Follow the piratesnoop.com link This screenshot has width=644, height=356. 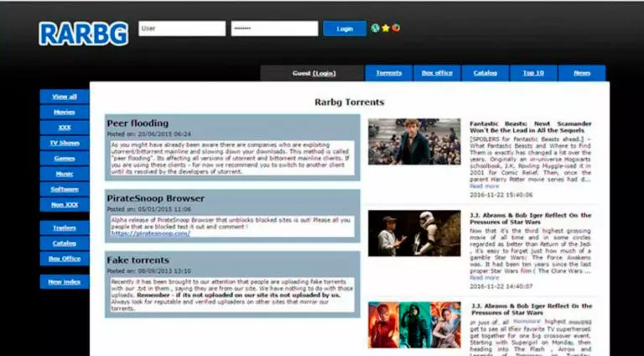click(151, 233)
